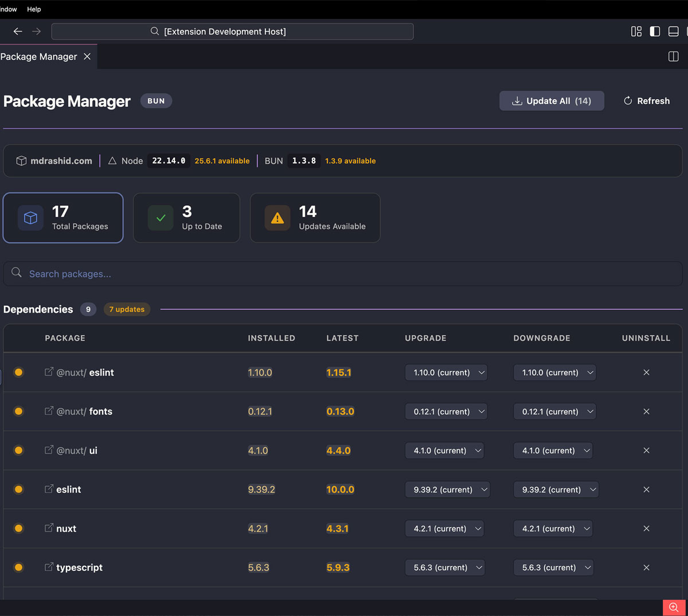688x616 pixels.
Task: Click the circular Refresh icon
Action: pos(628,101)
